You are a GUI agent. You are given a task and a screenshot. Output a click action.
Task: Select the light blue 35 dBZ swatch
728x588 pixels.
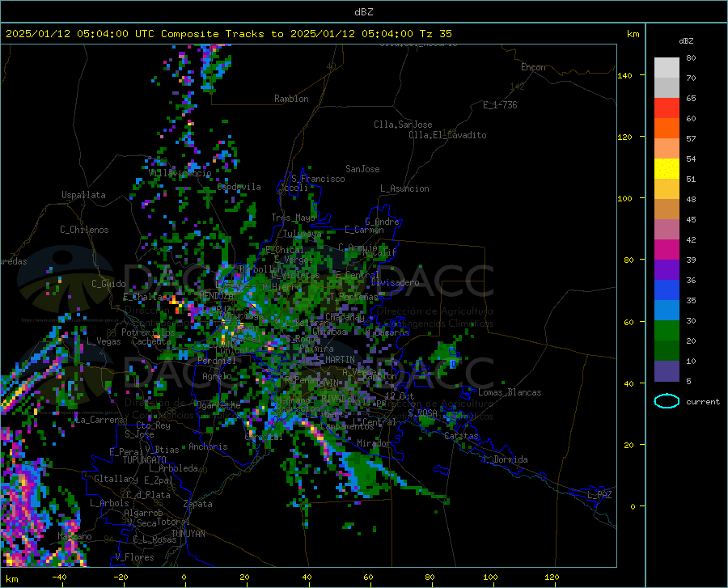(x=667, y=311)
